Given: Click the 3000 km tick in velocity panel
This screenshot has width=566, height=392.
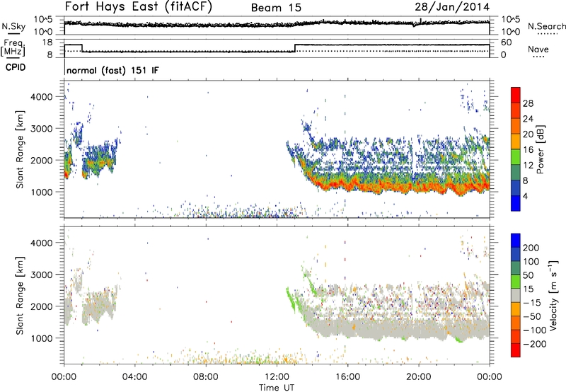Looking at the screenshot, I should click(x=41, y=275).
